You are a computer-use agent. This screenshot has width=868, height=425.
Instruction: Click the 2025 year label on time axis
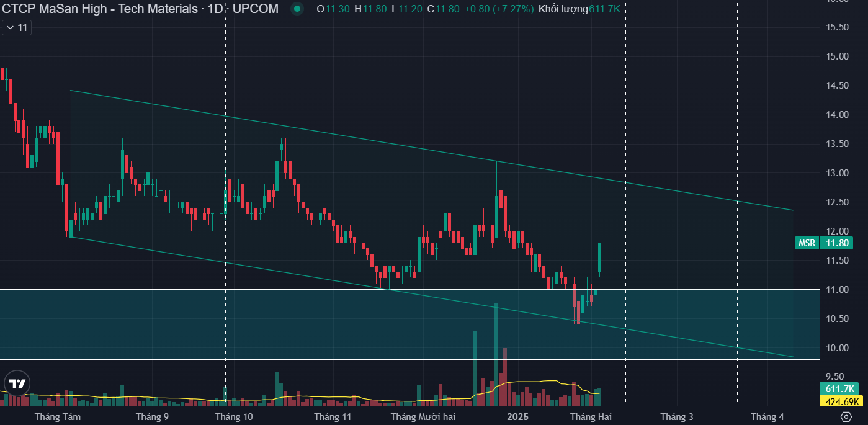coord(517,417)
